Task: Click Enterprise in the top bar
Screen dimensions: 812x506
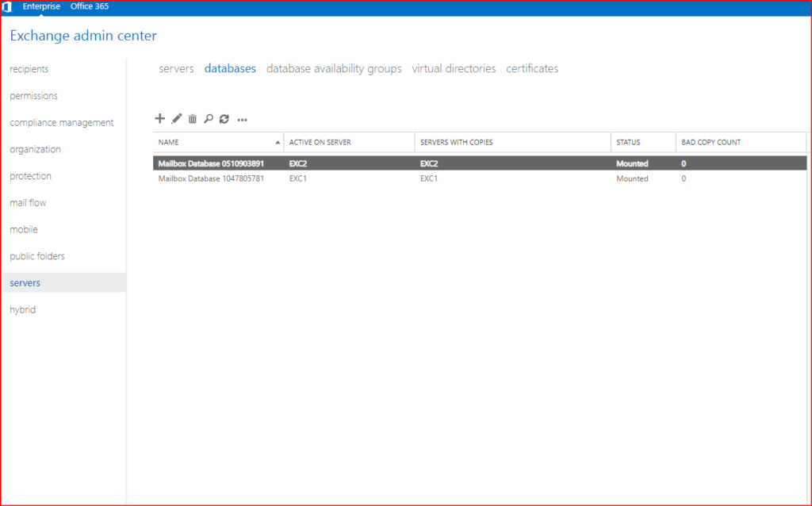Action: click(x=41, y=6)
